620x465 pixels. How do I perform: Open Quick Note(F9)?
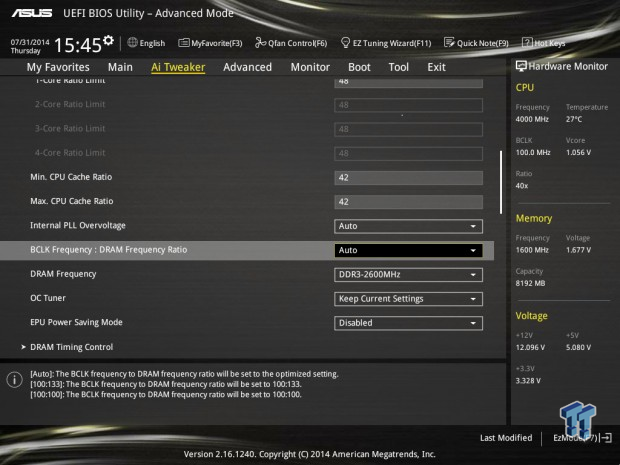pyautogui.click(x=476, y=43)
